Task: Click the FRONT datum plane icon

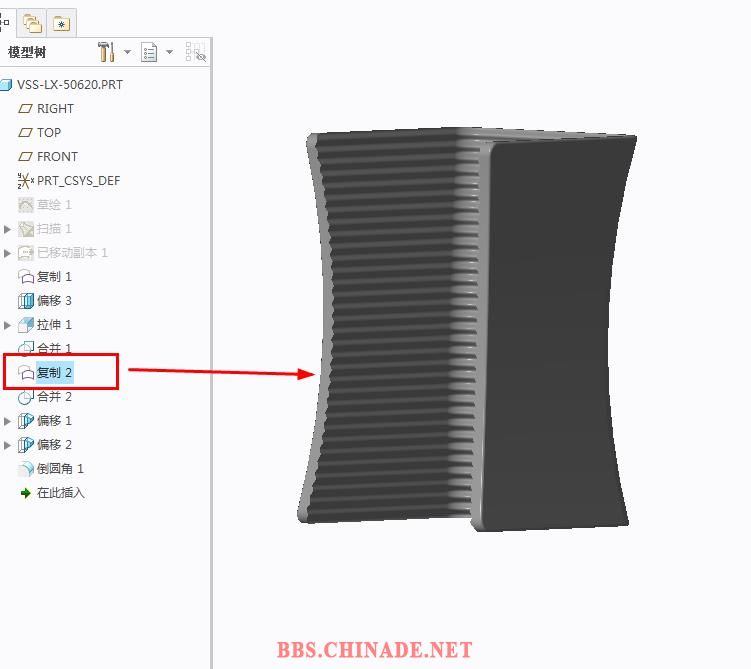Action: 25,157
